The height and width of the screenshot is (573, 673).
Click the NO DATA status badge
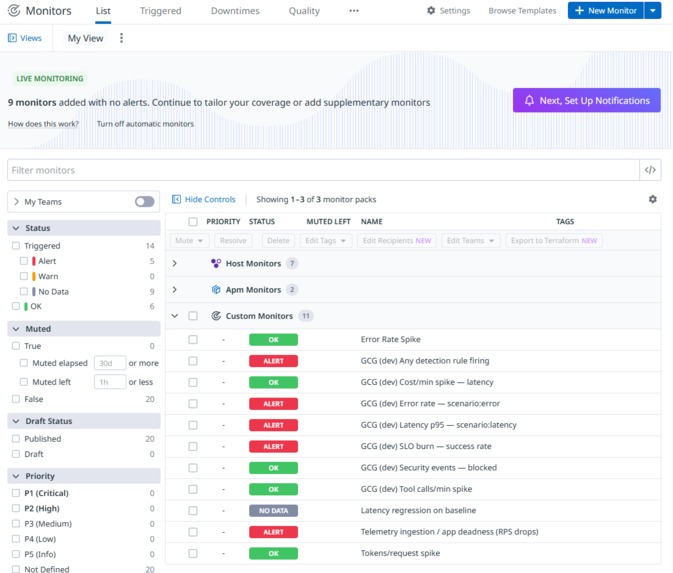pyautogui.click(x=273, y=511)
